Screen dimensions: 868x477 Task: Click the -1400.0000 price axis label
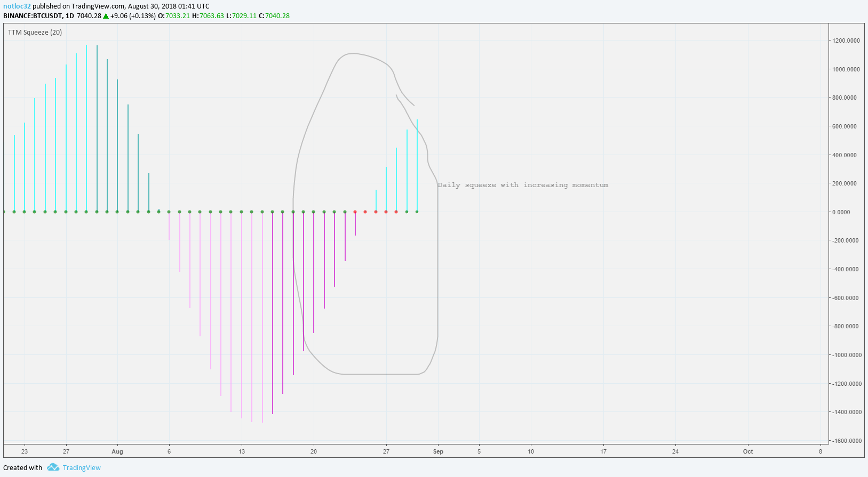coord(847,412)
